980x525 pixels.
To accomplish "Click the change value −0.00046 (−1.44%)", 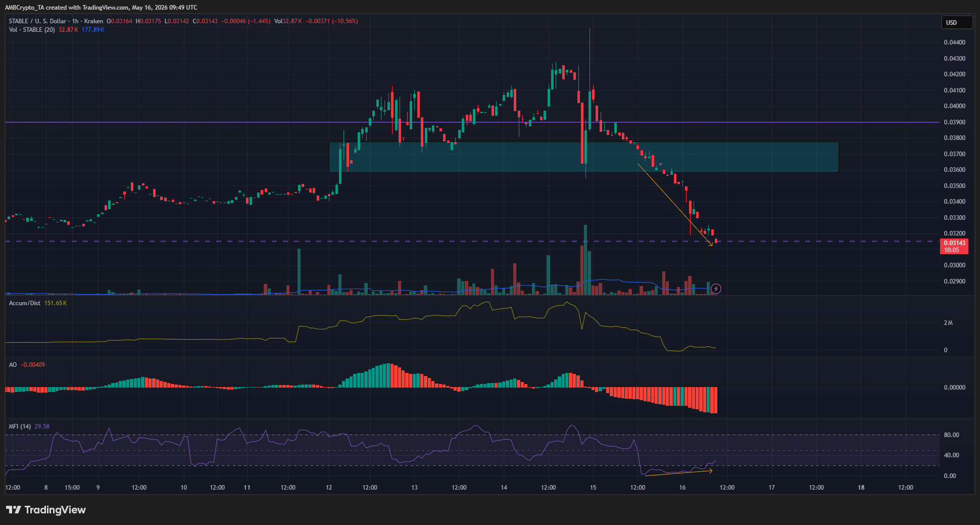I will click(246, 21).
